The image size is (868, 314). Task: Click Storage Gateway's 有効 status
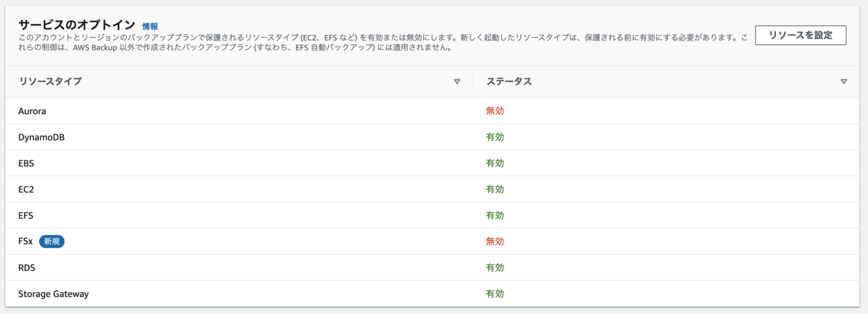coord(494,294)
